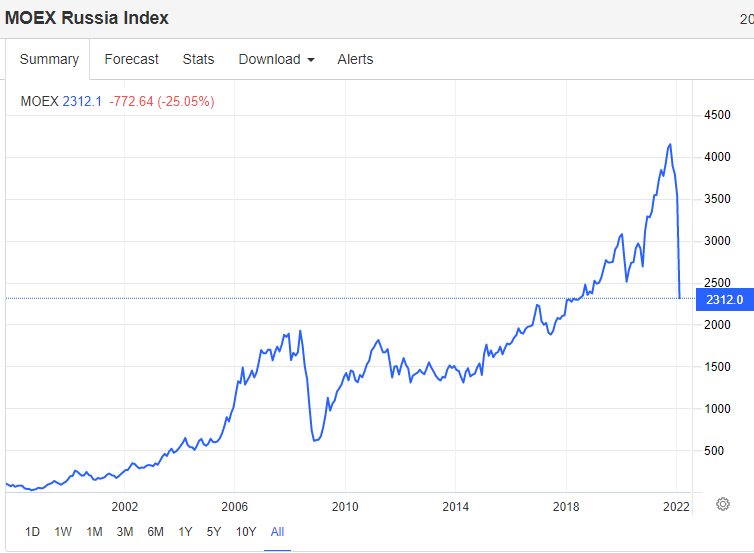Select the 1Y time range

(x=185, y=532)
